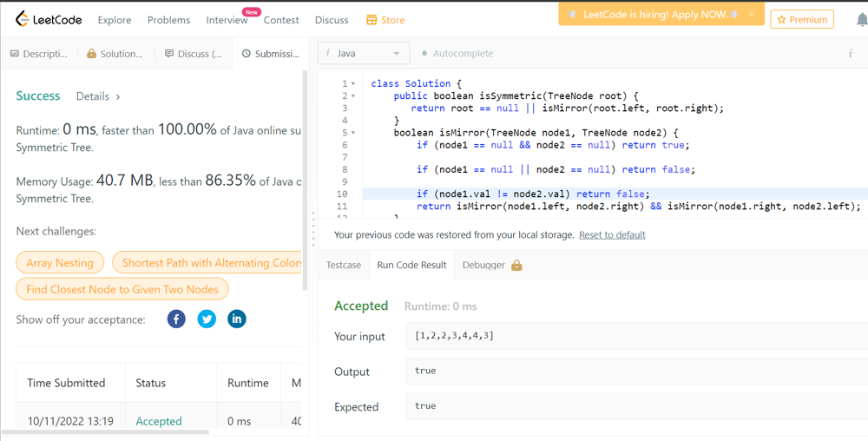Click the Your input field
The image size is (868, 441).
tap(635, 336)
